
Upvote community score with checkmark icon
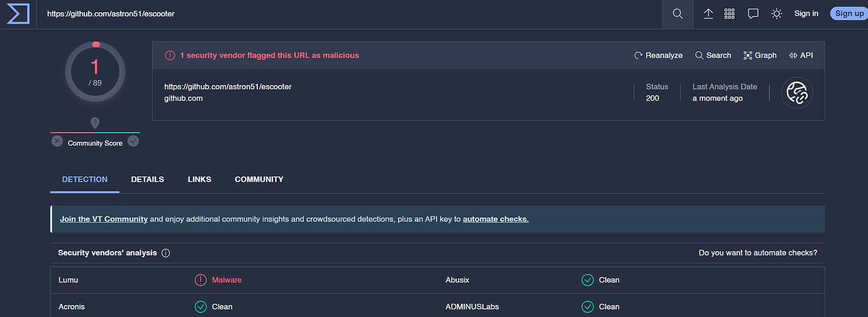click(x=133, y=141)
